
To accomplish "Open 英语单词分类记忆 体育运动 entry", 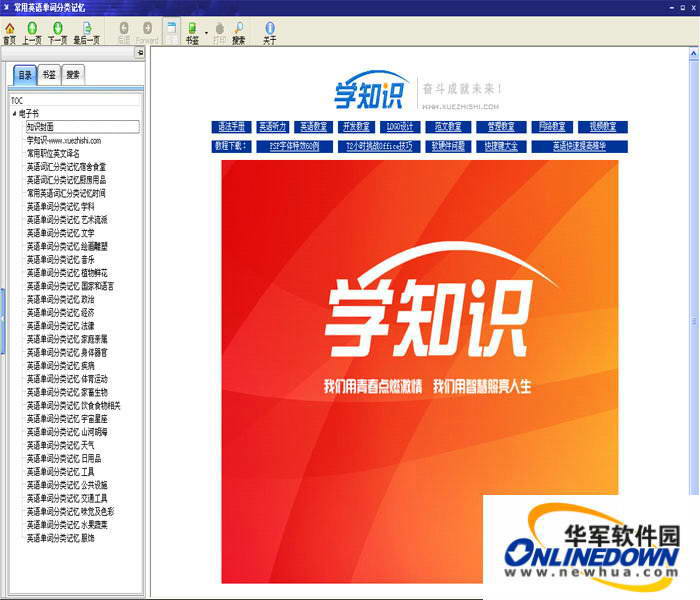I will (x=67, y=379).
